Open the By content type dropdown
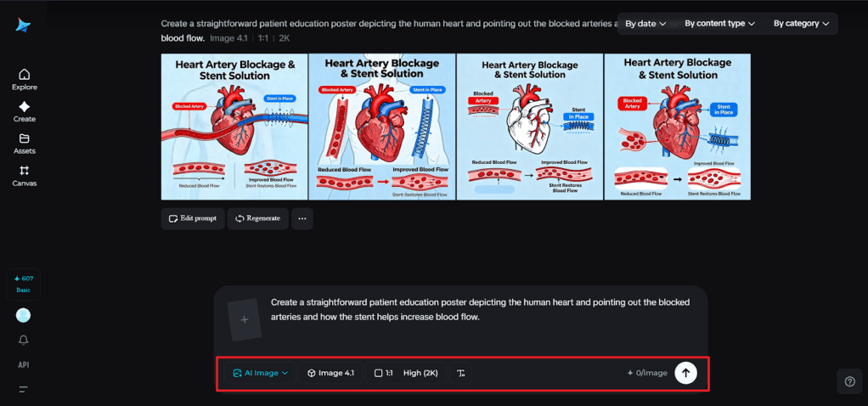Image resolution: width=868 pixels, height=406 pixels. click(719, 24)
